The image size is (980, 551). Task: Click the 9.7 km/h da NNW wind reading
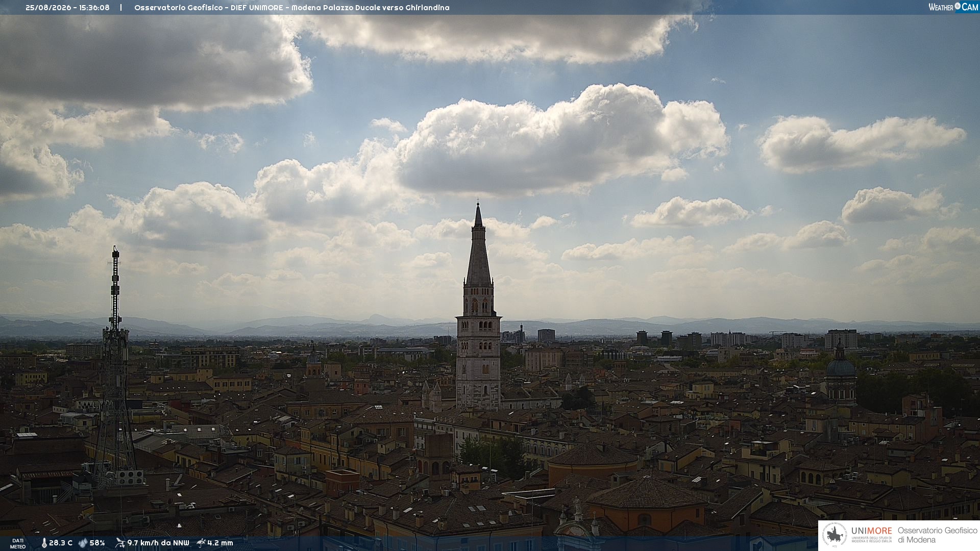point(158,543)
